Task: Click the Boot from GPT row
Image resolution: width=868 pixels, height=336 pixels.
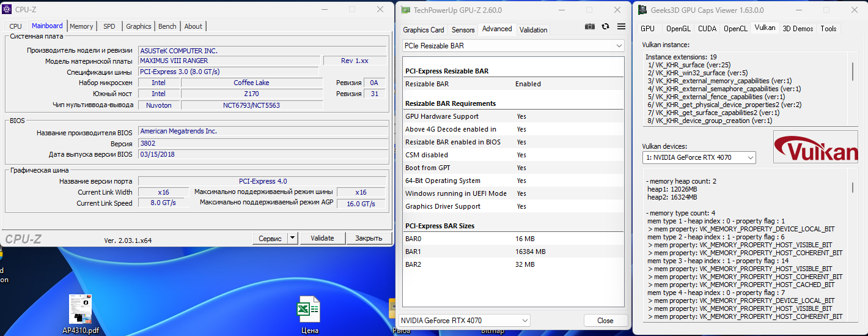Action: click(x=513, y=168)
